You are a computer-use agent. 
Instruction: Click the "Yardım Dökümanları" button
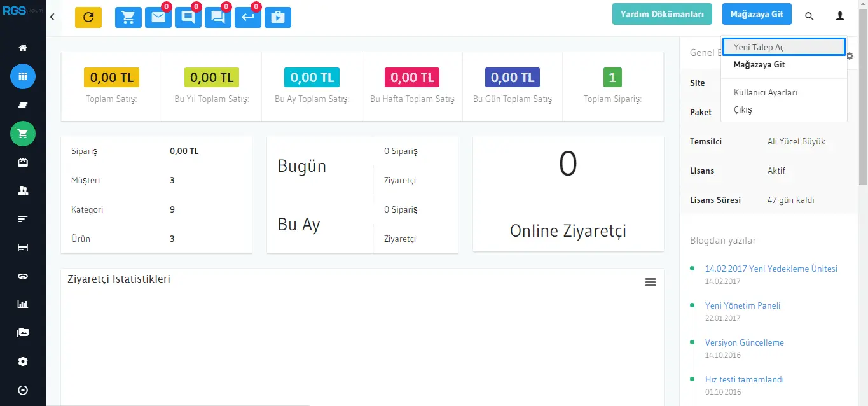[662, 14]
